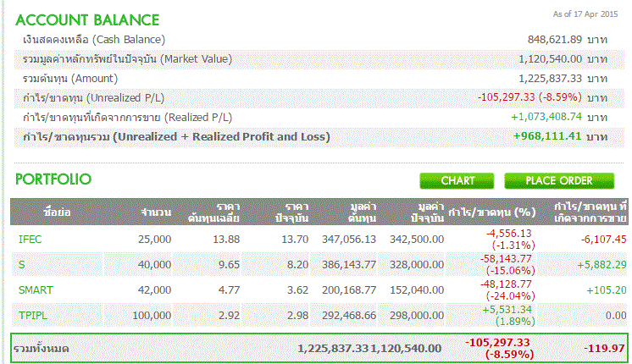Open the IFEC stock symbol link
Image resolution: width=632 pixels, height=364 pixels.
(x=30, y=240)
